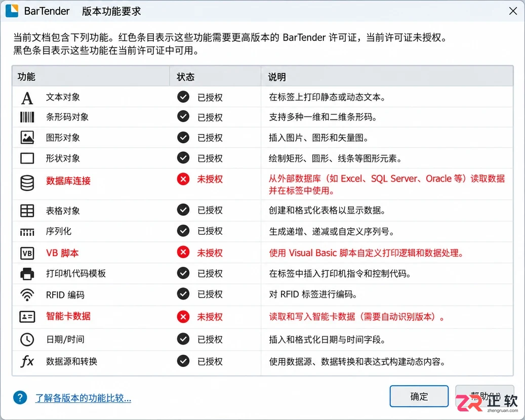Click the authorized checkmark for 条形码对象

(x=183, y=116)
